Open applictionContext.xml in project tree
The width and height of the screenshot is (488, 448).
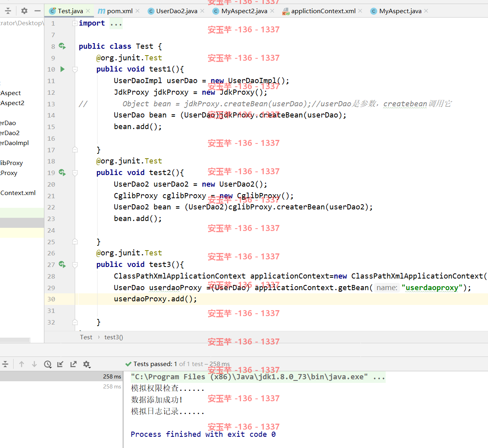(18, 193)
